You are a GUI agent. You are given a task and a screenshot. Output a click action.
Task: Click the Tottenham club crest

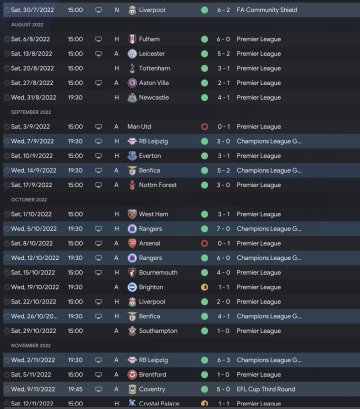pyautogui.click(x=132, y=68)
